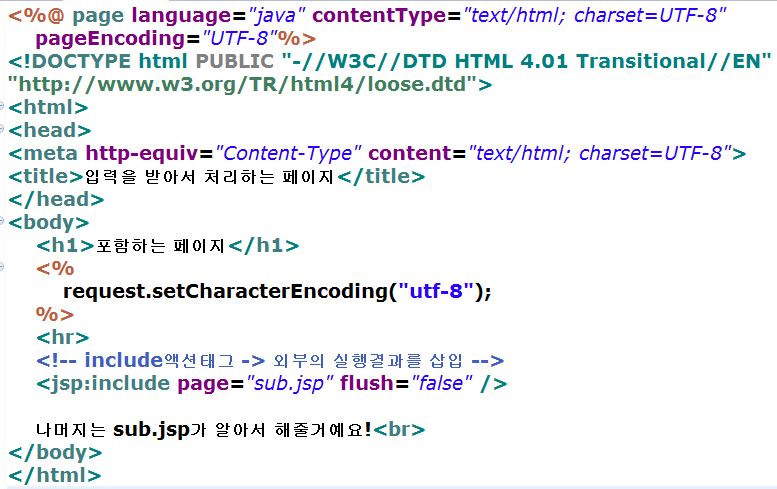Image resolution: width=777 pixels, height=489 pixels.
Task: Click the "sub.jsp" attribute value
Action: (x=291, y=383)
